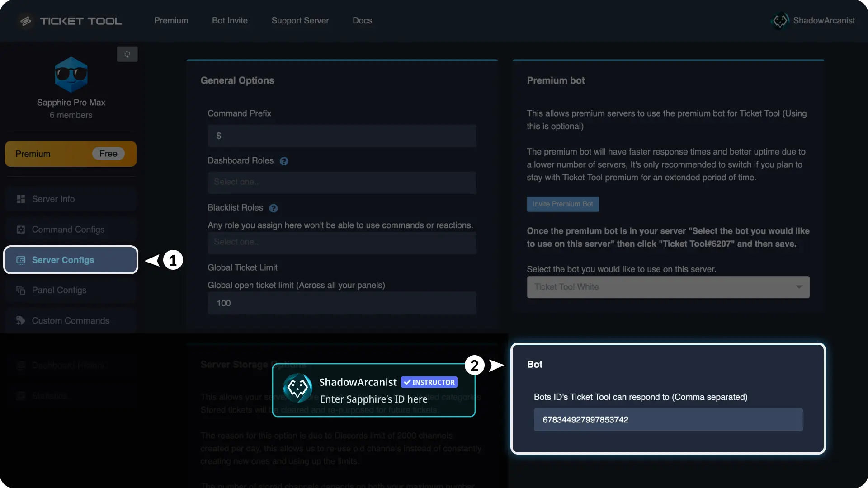This screenshot has width=868, height=488.
Task: Open the Blacklist Roles select dropdown
Action: click(342, 243)
